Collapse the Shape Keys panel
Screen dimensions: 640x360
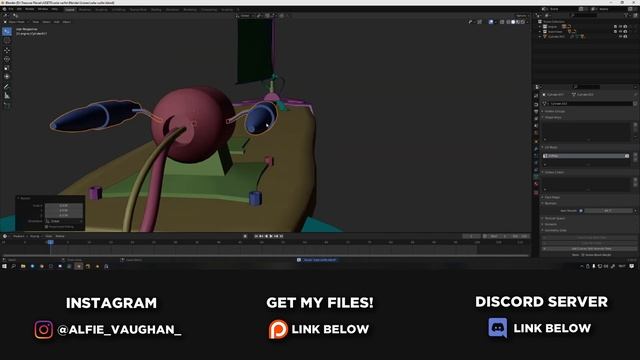coord(552,117)
